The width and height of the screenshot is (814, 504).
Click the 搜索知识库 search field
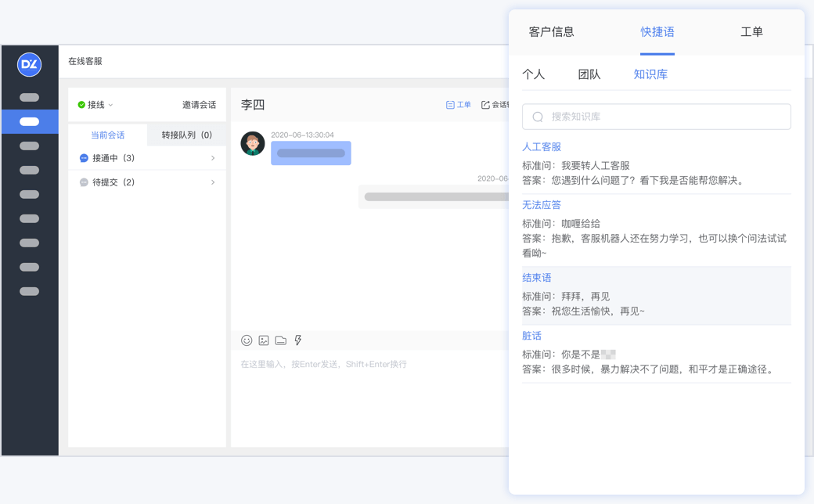[x=656, y=117]
